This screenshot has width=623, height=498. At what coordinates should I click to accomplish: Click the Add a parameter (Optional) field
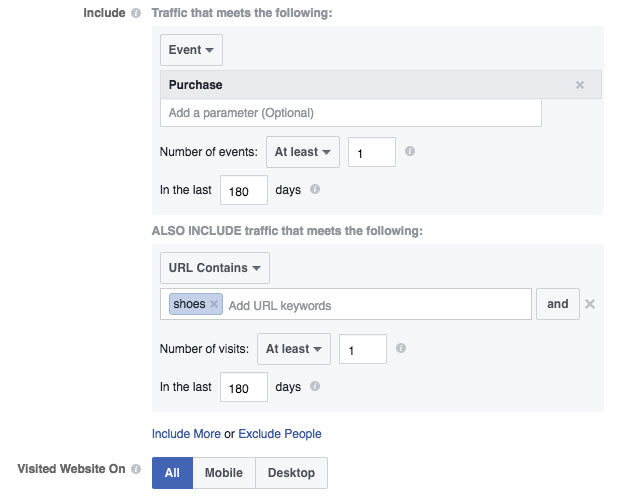coord(351,113)
